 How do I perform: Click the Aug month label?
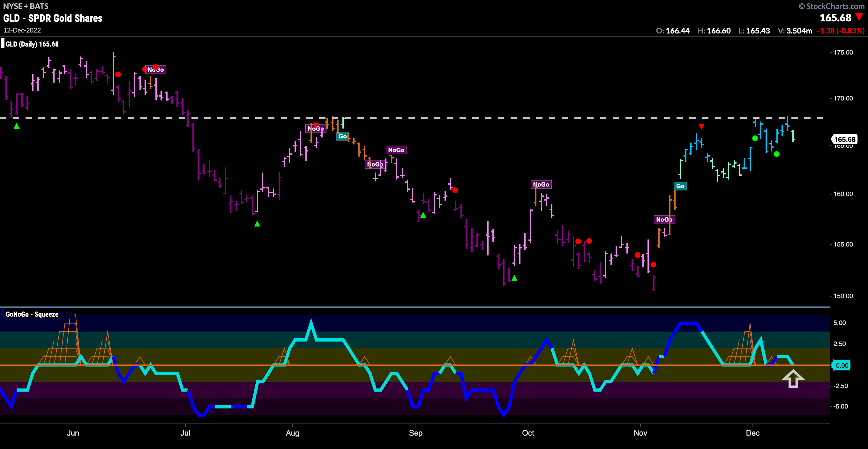point(293,433)
